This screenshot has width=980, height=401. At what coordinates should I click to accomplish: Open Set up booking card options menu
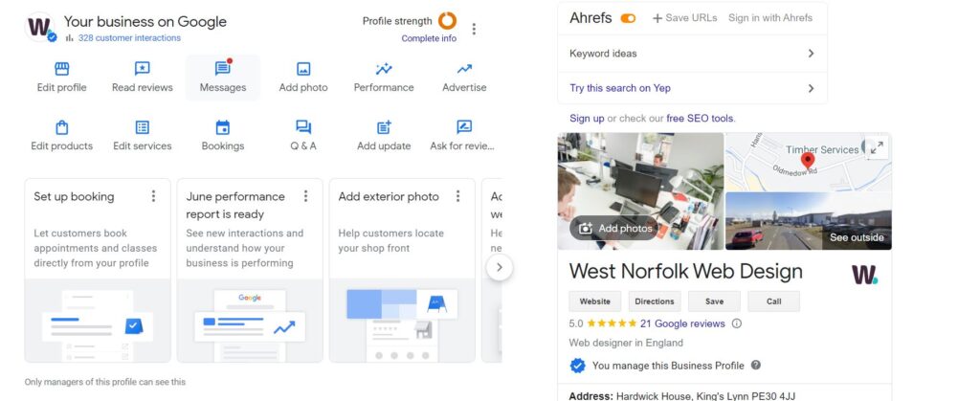click(x=153, y=196)
